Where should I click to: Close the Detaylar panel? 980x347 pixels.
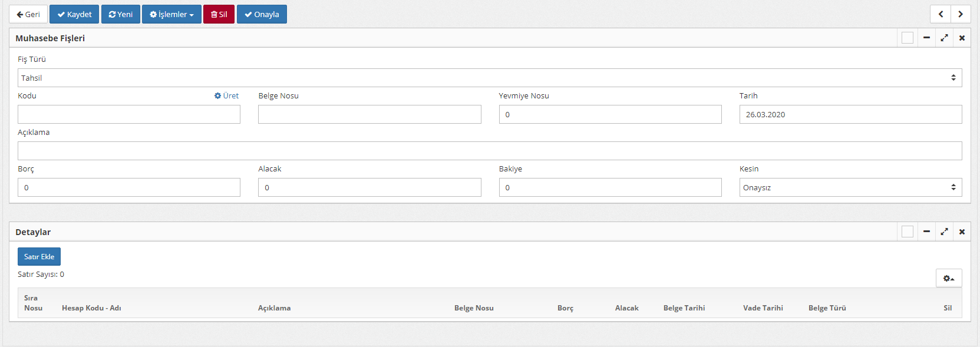click(x=962, y=232)
